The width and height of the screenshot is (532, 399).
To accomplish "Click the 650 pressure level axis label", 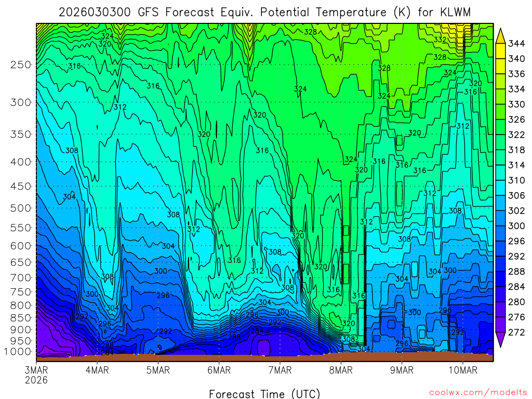I will 21,262.
